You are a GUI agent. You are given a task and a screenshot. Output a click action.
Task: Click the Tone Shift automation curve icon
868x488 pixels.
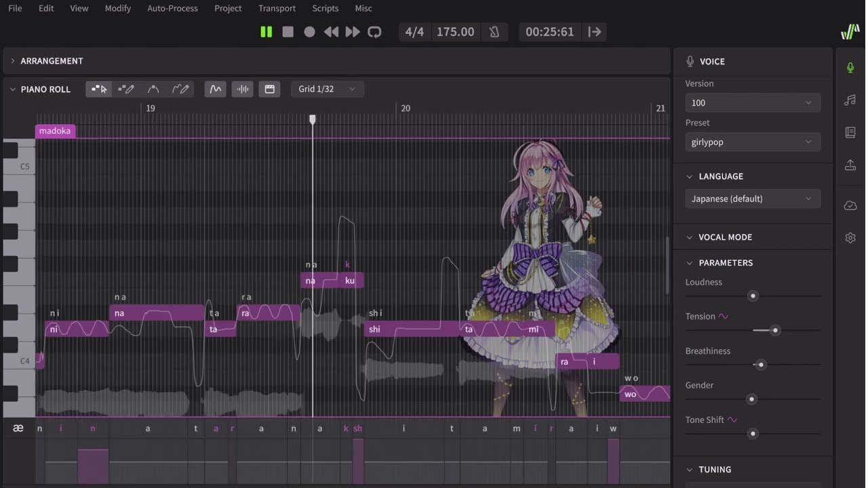(732, 420)
